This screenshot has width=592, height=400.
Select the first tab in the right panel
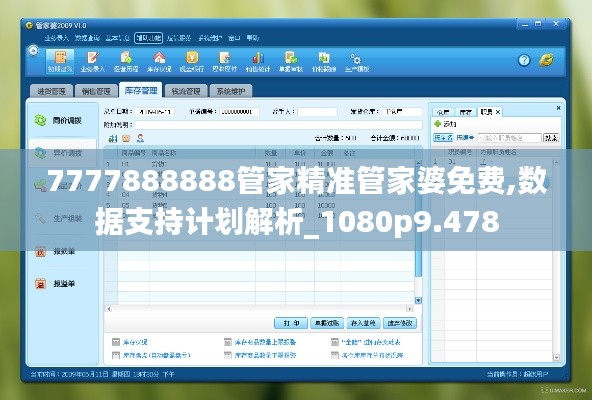(443, 112)
